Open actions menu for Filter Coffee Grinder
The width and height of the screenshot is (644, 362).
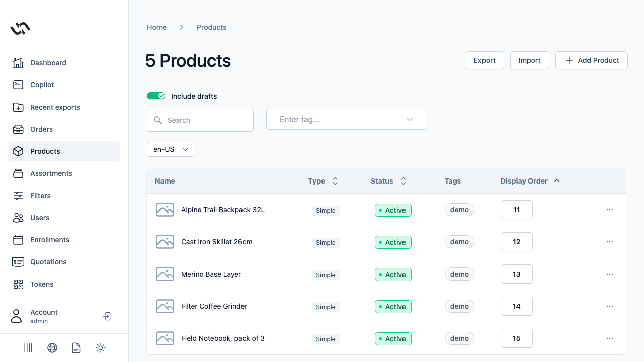coord(610,306)
